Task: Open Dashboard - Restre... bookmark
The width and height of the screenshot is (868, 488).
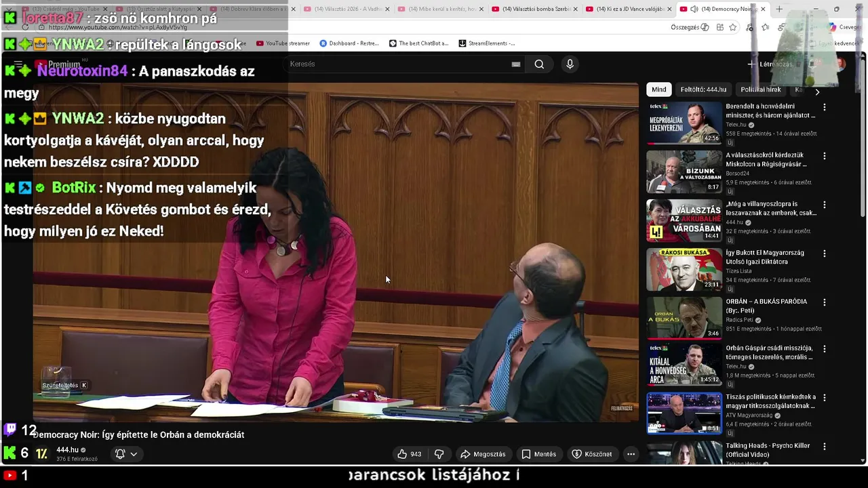Action: click(349, 43)
